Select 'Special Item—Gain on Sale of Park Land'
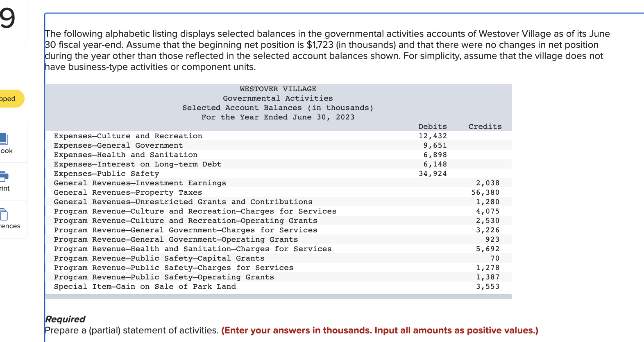This screenshot has width=644, height=342. (x=145, y=286)
